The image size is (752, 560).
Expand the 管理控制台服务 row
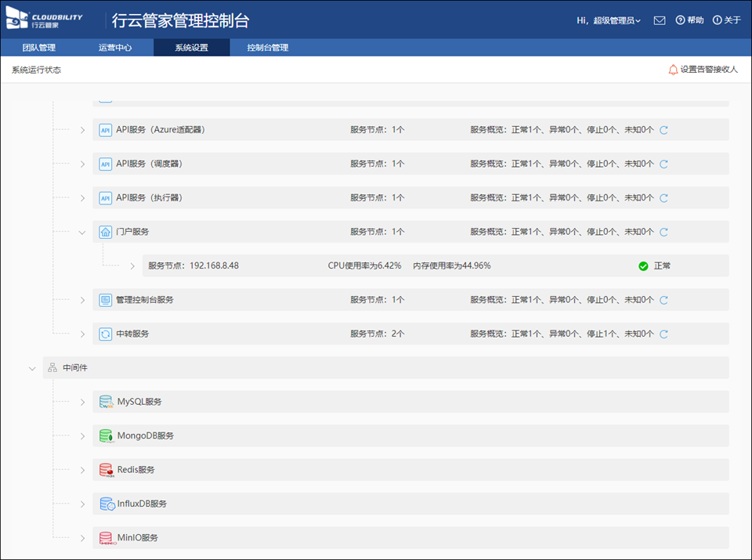click(x=82, y=300)
